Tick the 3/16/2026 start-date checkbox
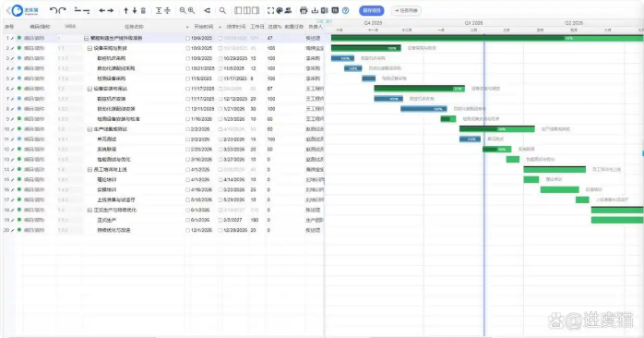This screenshot has width=644, height=338. [187, 159]
